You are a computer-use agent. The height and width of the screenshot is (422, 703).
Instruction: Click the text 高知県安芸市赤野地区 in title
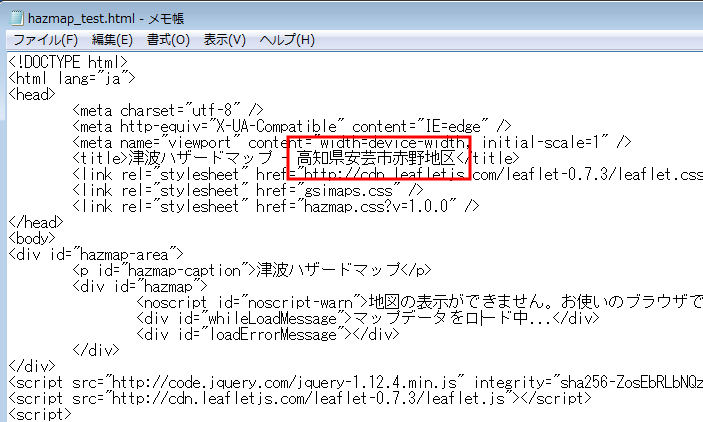(376, 158)
